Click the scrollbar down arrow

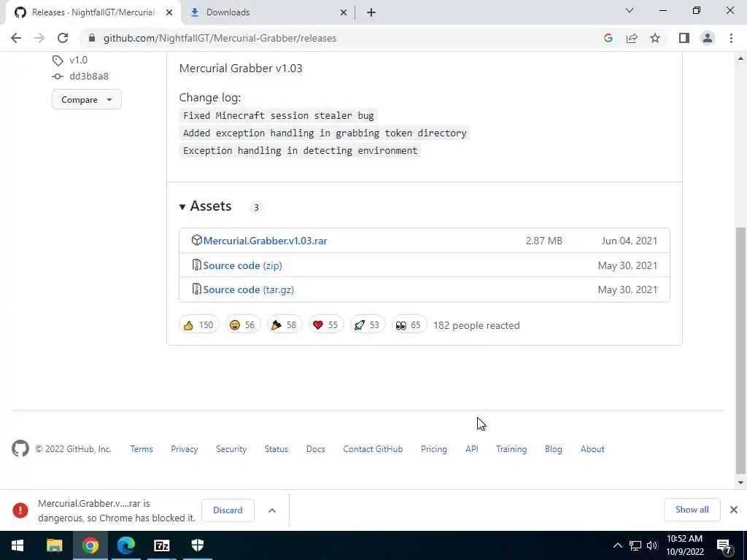740,483
